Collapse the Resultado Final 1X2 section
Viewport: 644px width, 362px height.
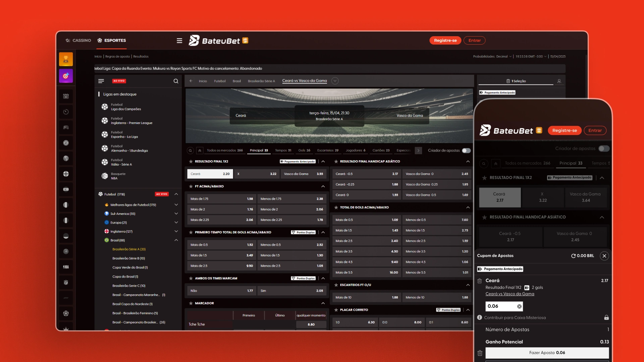(x=323, y=162)
